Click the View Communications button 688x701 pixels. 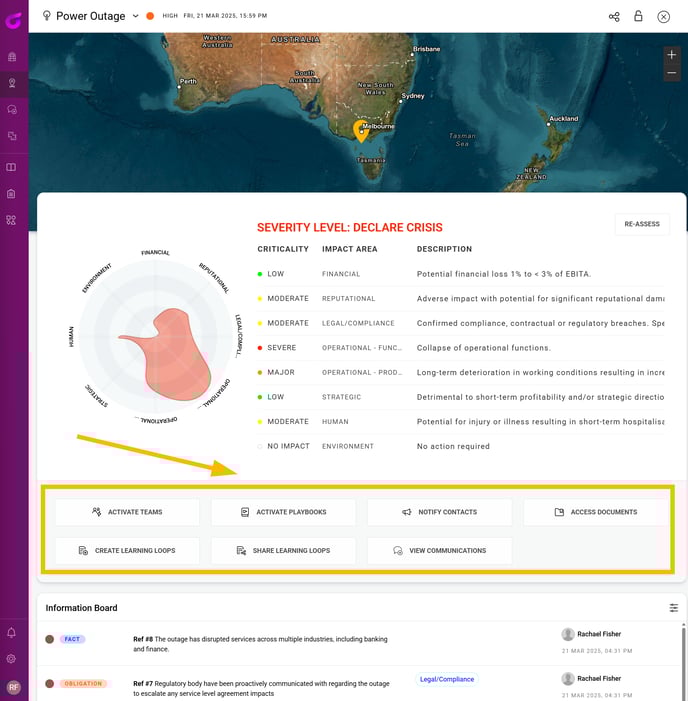click(439, 550)
